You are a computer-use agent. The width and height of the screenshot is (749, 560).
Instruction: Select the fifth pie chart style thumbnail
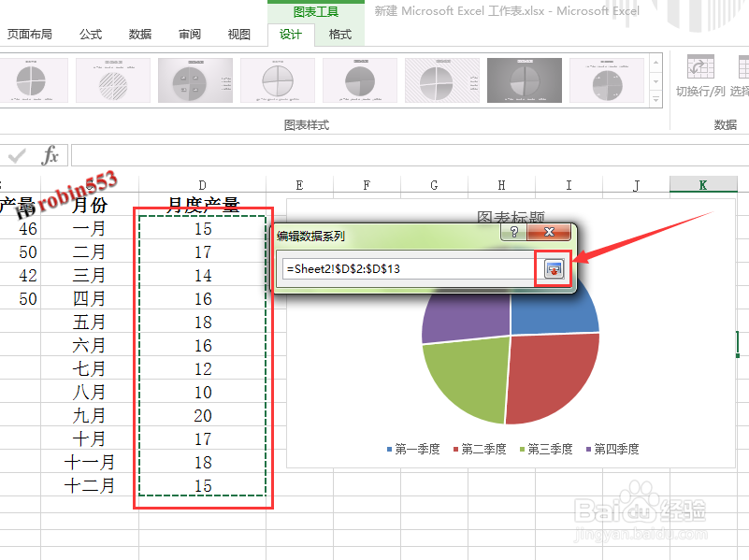(x=360, y=80)
